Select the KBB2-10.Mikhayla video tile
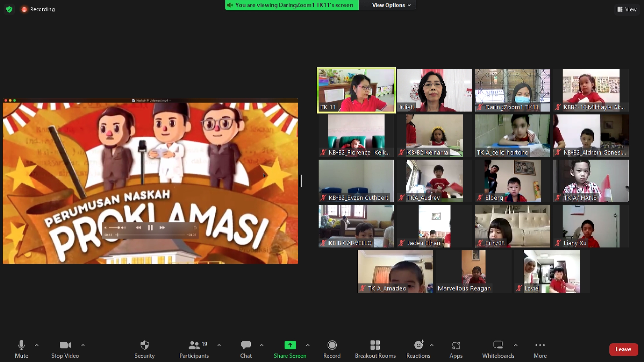The height and width of the screenshot is (362, 644). 591,90
